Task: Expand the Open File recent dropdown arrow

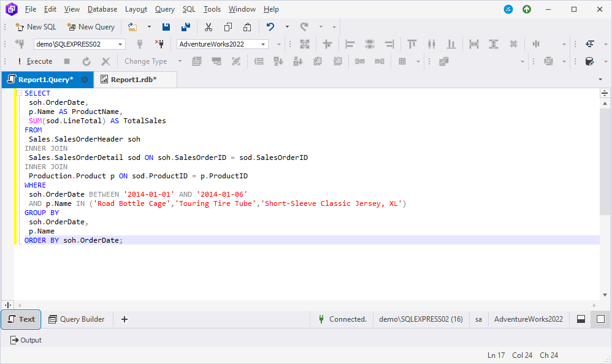Action: pos(149,27)
